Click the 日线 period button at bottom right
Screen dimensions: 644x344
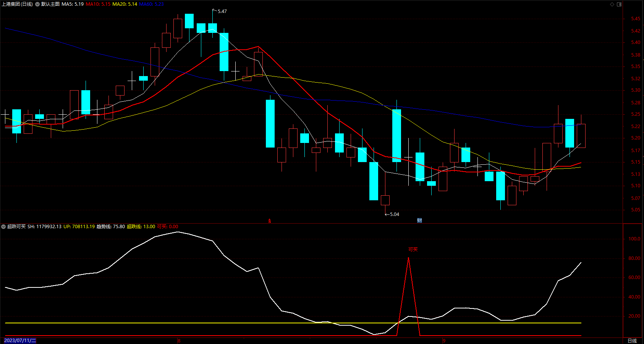(x=632, y=341)
